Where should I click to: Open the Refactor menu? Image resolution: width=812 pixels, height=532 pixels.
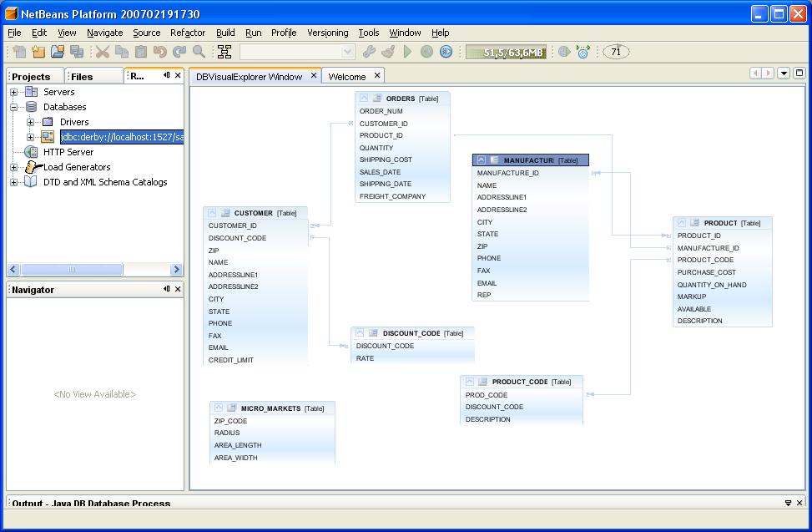point(188,33)
